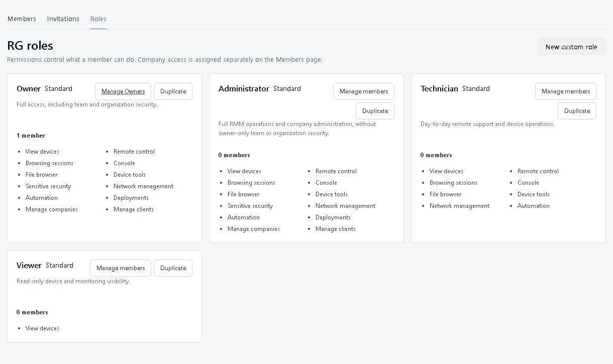Click the '1 member' count on Owner

(x=31, y=136)
